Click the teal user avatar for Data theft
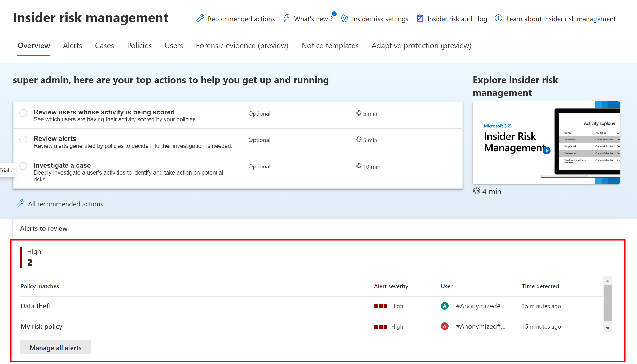 click(x=445, y=306)
